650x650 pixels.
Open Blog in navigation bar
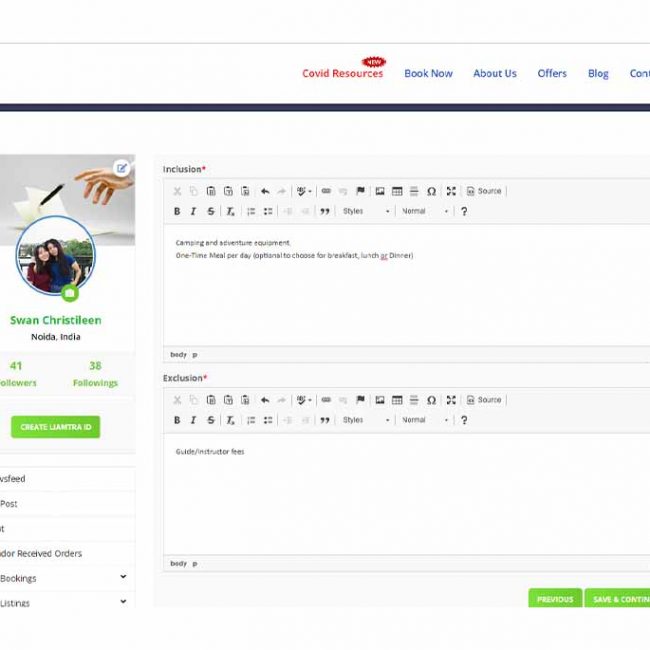point(598,73)
